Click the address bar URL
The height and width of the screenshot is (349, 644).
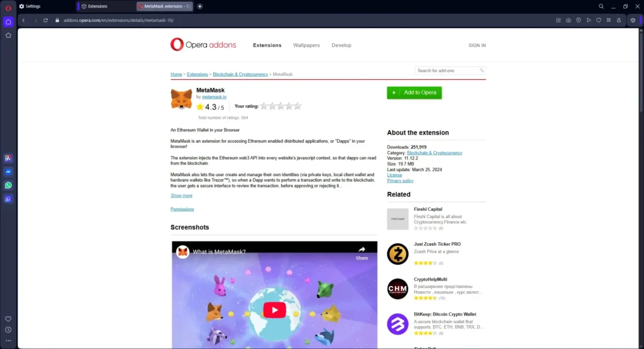(x=119, y=20)
